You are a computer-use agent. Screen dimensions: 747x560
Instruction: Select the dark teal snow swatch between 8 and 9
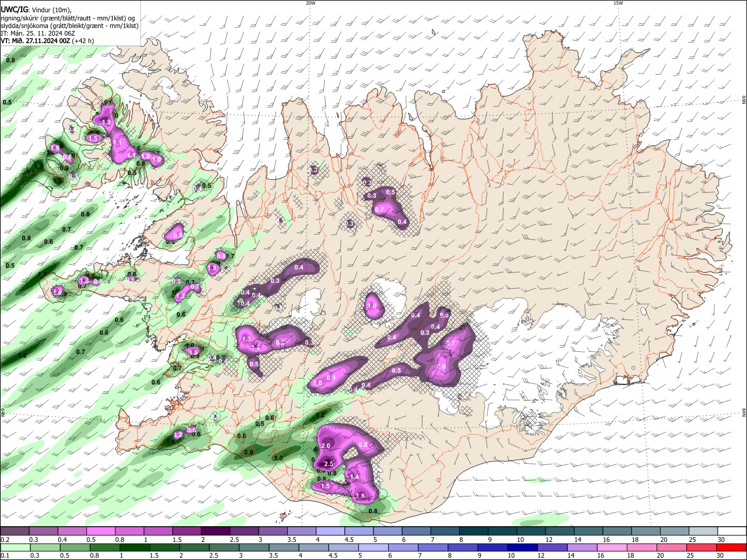(474, 531)
